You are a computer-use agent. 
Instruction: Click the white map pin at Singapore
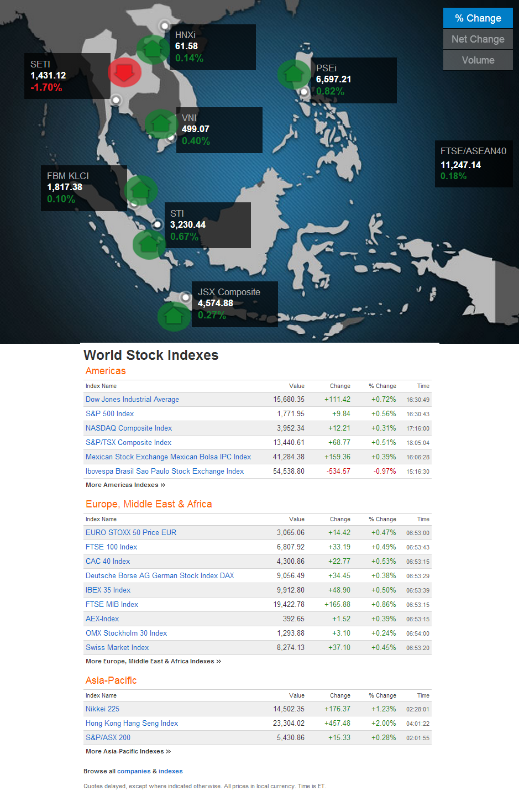[x=158, y=224]
